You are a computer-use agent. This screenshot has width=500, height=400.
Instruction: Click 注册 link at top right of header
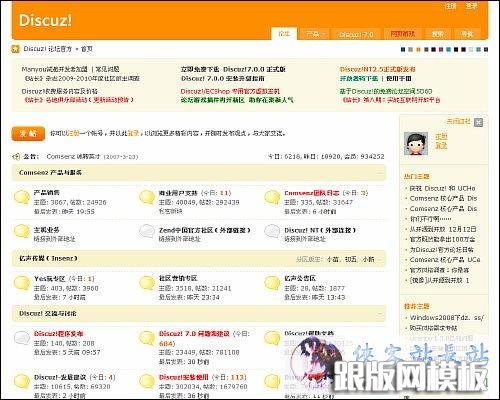[x=450, y=6]
